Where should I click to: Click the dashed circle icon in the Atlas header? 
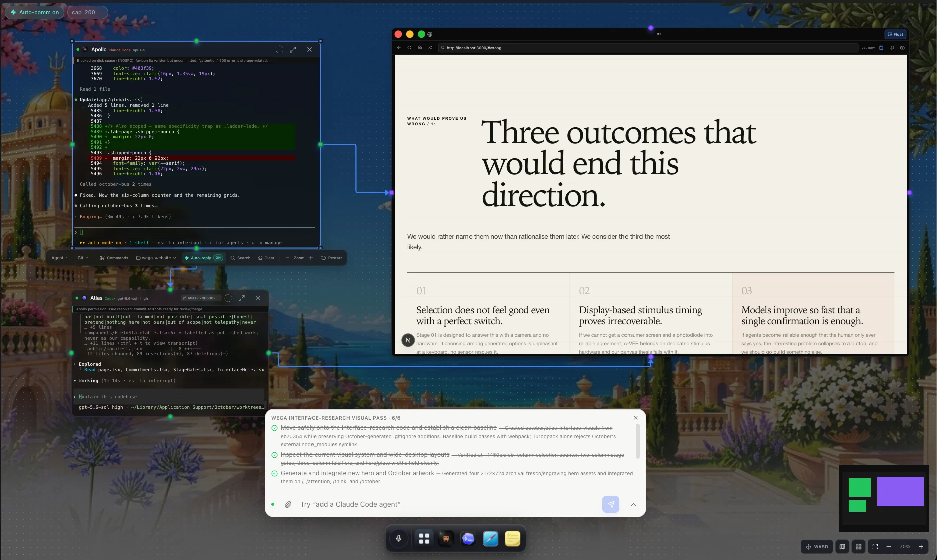pyautogui.click(x=228, y=298)
